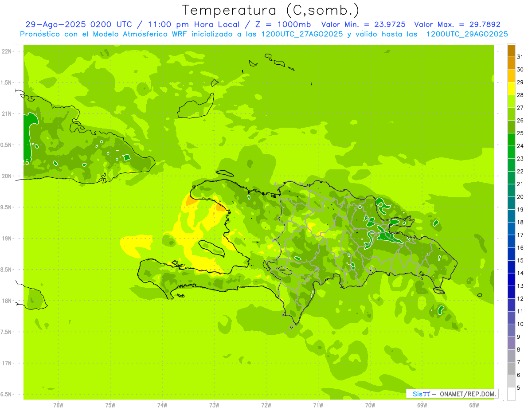
Task: Select the yellow legend swatch between 28 and 29
Action: 511,89
